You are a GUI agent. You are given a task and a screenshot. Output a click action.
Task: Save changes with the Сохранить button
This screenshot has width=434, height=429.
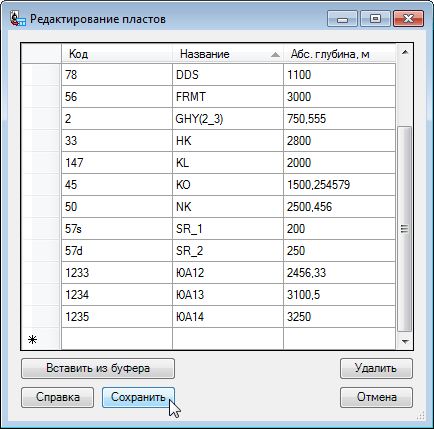138,397
